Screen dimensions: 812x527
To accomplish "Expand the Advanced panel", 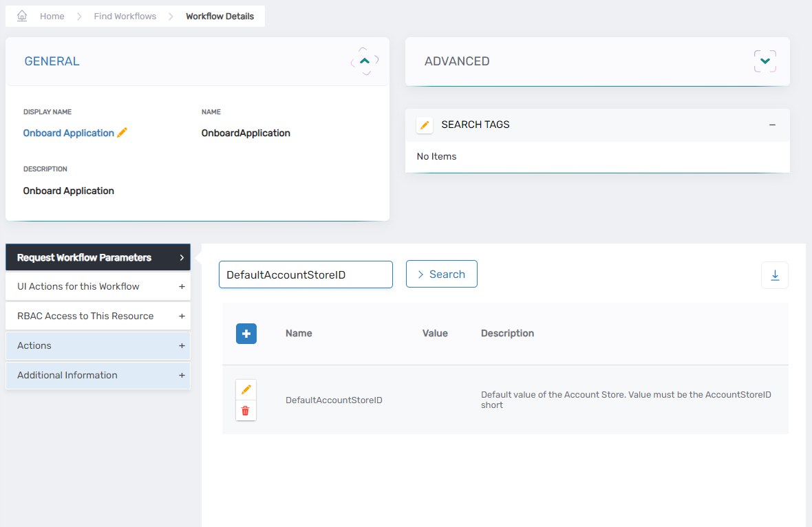I will [x=765, y=61].
